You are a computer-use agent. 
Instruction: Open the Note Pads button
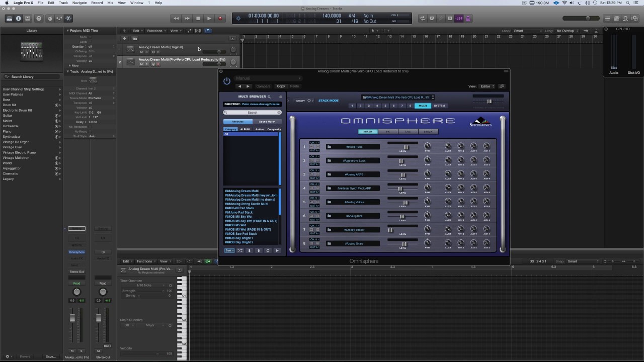[x=616, y=19]
